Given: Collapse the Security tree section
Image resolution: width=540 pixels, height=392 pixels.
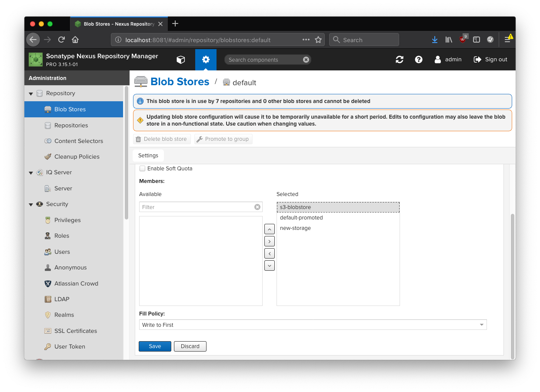Looking at the screenshot, I should pyautogui.click(x=31, y=204).
